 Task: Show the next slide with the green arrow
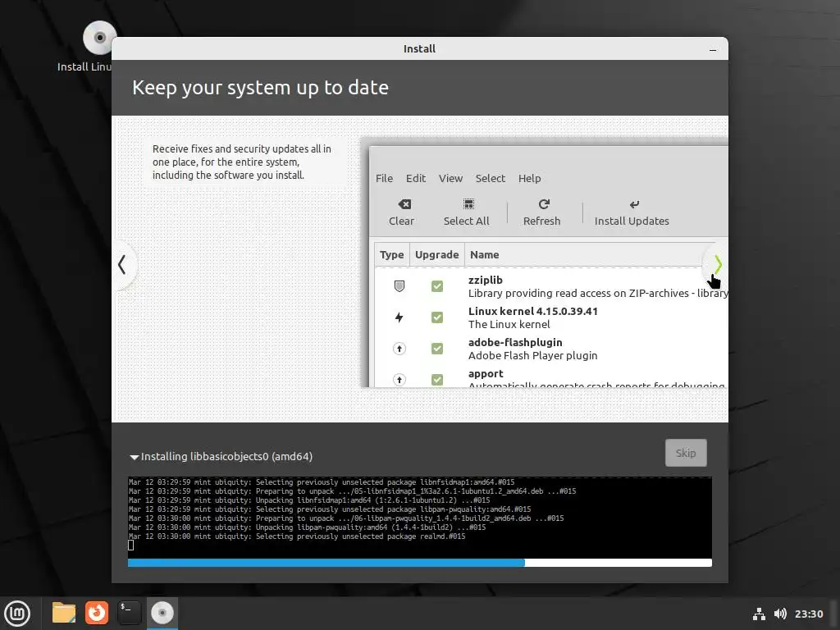point(718,264)
